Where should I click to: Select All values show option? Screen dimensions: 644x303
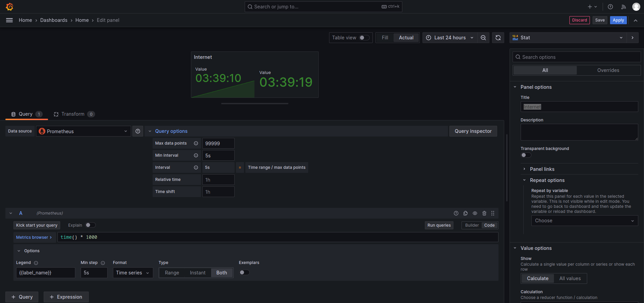570,278
